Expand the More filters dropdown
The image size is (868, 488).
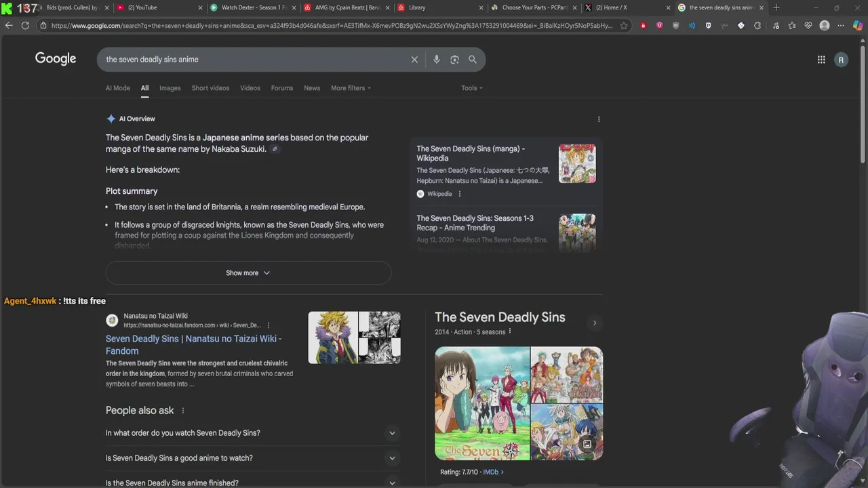[x=351, y=88]
